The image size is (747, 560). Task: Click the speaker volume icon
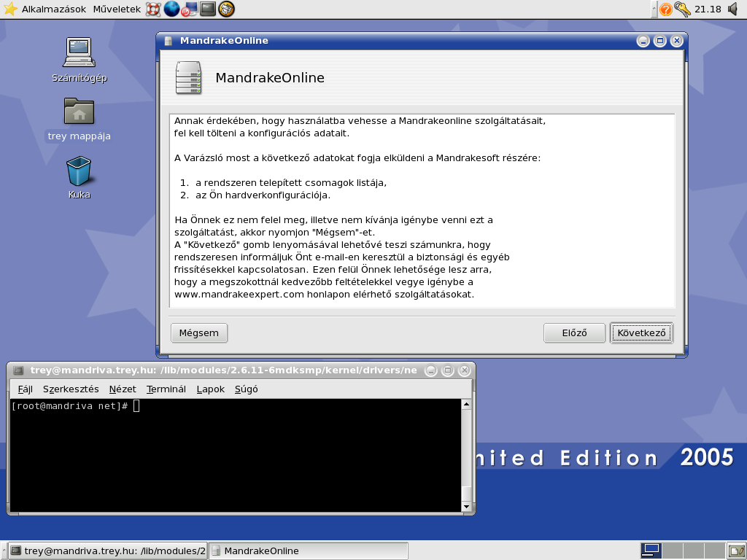pos(733,9)
